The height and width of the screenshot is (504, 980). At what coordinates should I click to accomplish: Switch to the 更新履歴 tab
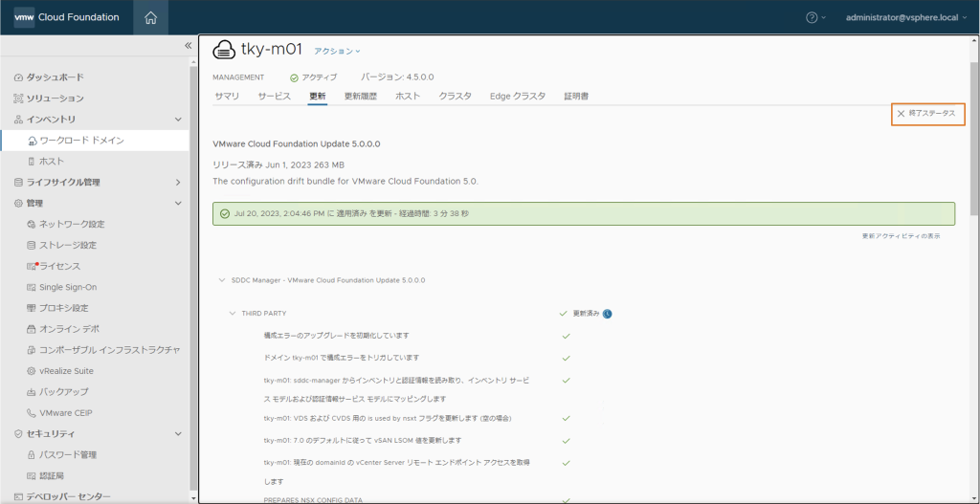pyautogui.click(x=361, y=97)
